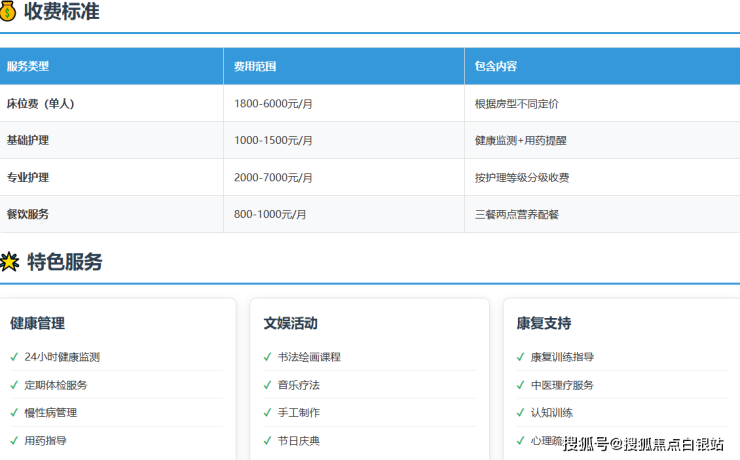Click the checkmark next to 音乐疗法
The image size is (740, 460).
267,385
